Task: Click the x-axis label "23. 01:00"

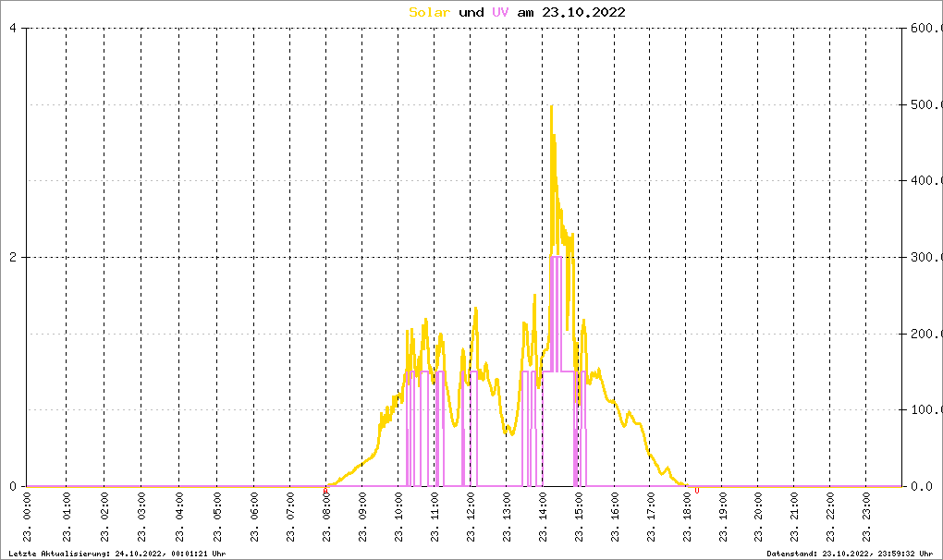Action: pos(67,517)
